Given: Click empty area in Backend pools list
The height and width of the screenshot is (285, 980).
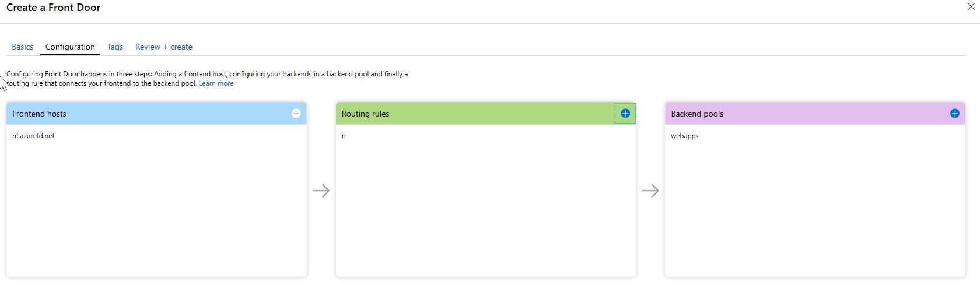Looking at the screenshot, I should pos(815,210).
